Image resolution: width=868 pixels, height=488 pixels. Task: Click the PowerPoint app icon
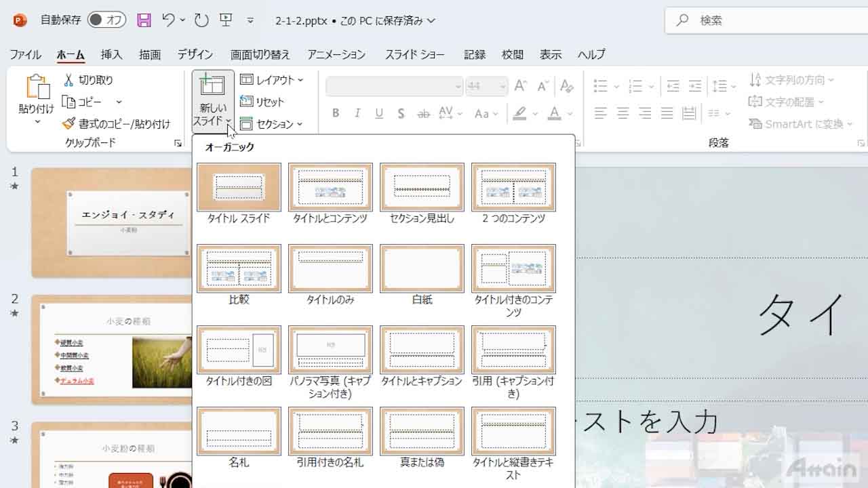(20, 20)
